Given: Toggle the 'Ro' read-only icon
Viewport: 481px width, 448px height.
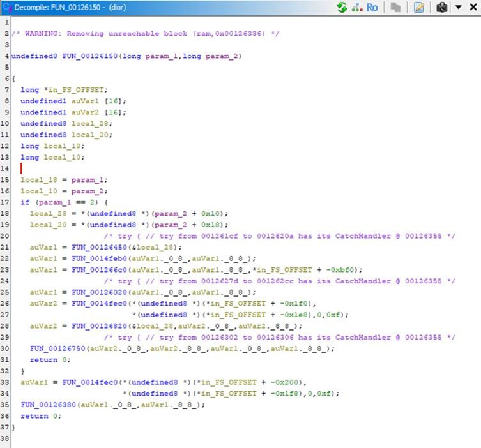Looking at the screenshot, I should pyautogui.click(x=372, y=7).
